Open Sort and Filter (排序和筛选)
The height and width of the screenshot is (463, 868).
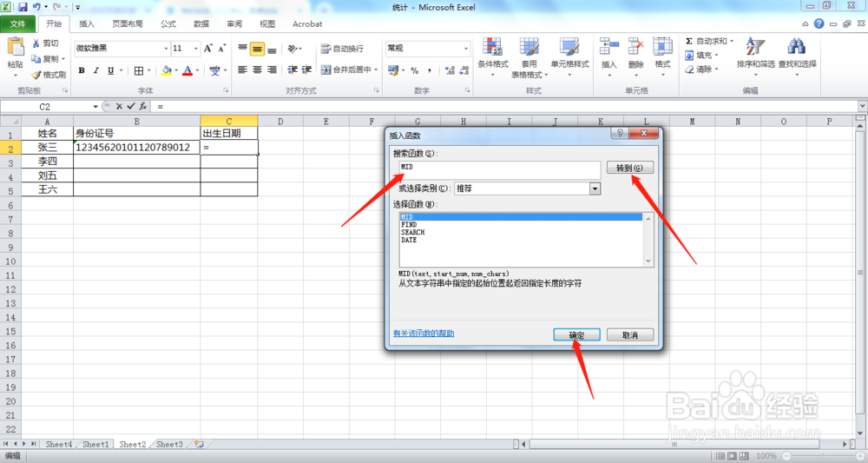756,56
